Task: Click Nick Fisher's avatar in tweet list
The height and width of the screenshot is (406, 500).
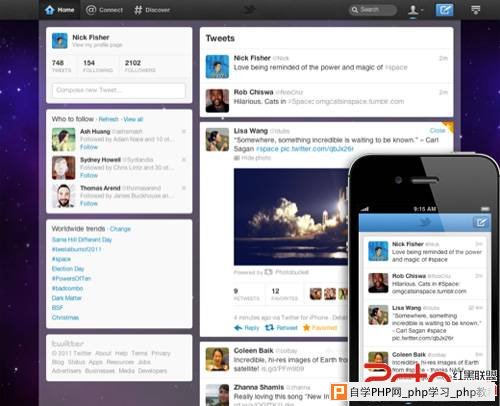Action: (217, 67)
